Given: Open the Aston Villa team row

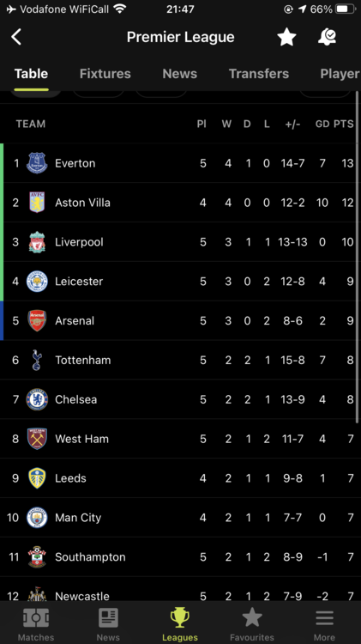Looking at the screenshot, I should (180, 203).
